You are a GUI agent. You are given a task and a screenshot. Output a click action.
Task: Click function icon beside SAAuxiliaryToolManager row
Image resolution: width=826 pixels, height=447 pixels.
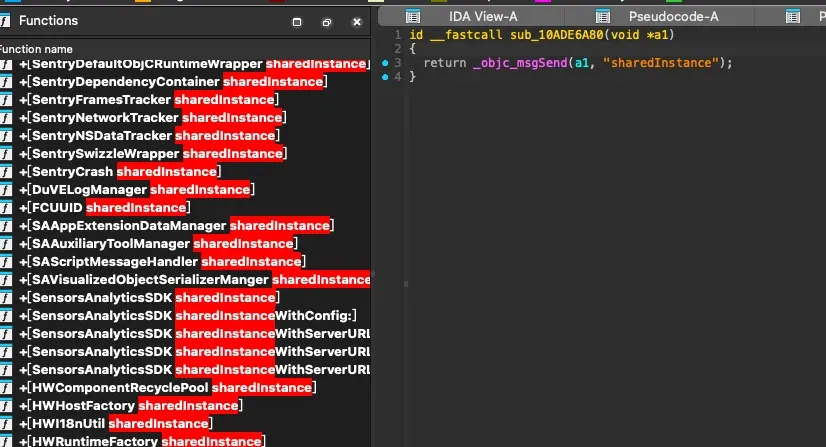(6, 243)
